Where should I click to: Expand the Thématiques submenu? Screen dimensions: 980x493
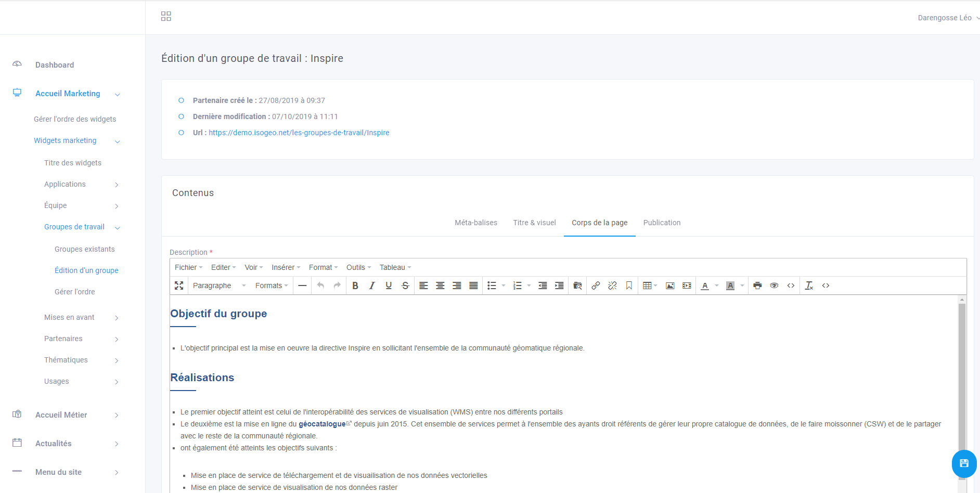point(82,360)
